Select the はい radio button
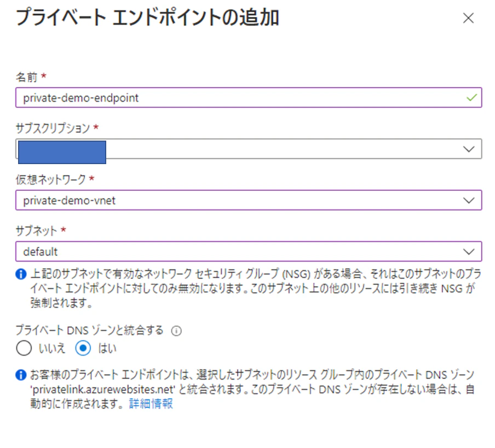The width and height of the screenshot is (495, 448). coord(83,348)
